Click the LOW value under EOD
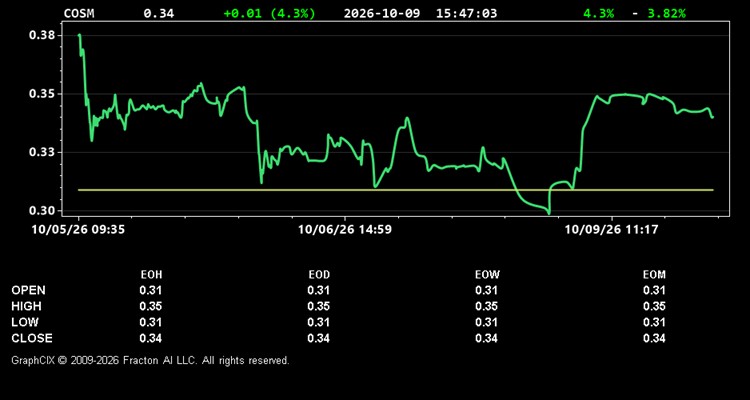 (319, 322)
